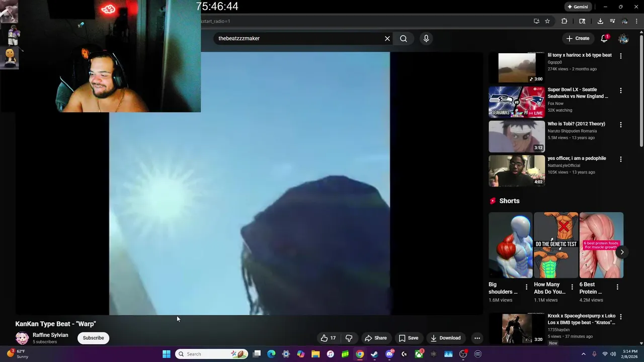Image resolution: width=644 pixels, height=362 pixels.
Task: Open Krxxk x Spaceghostpurrp type beat thumbnail
Action: [517, 328]
